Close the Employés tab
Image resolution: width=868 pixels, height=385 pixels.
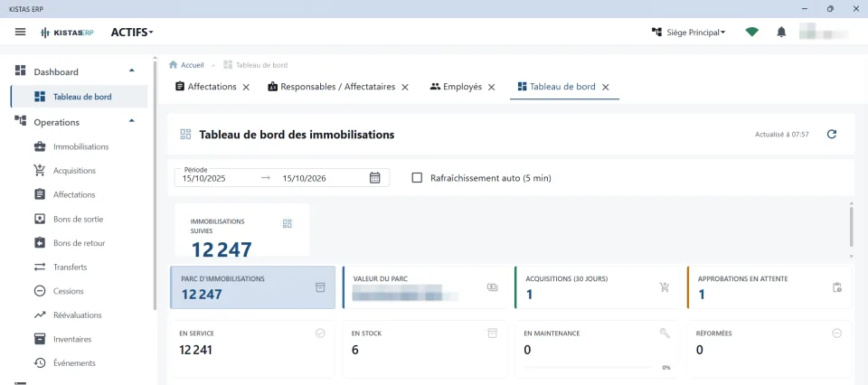click(x=491, y=87)
